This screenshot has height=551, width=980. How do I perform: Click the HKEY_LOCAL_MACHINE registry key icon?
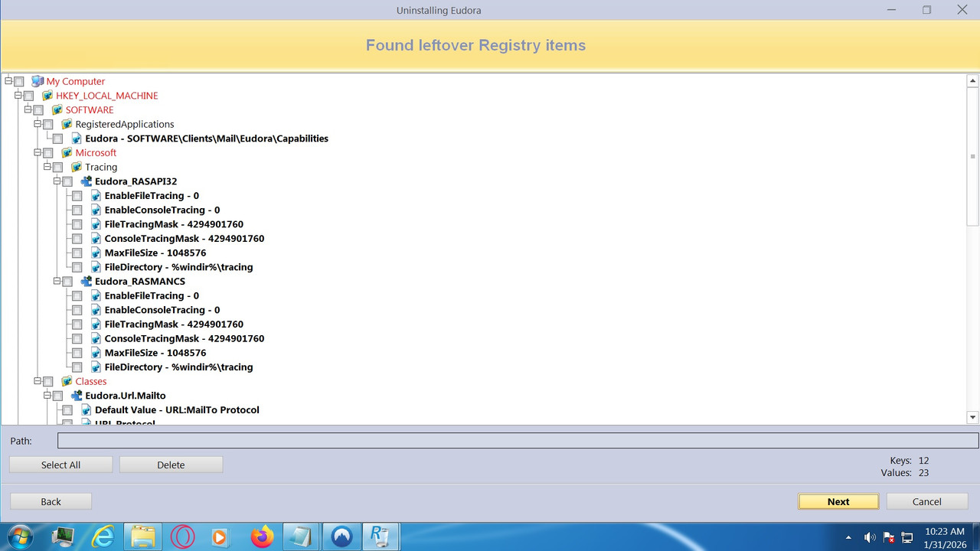click(x=47, y=96)
